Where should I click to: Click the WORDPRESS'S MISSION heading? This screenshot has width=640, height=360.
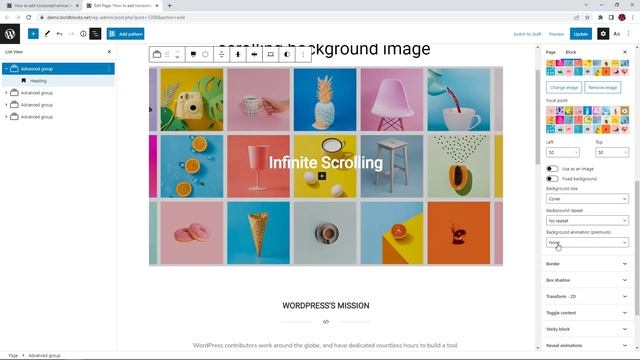[326, 306]
